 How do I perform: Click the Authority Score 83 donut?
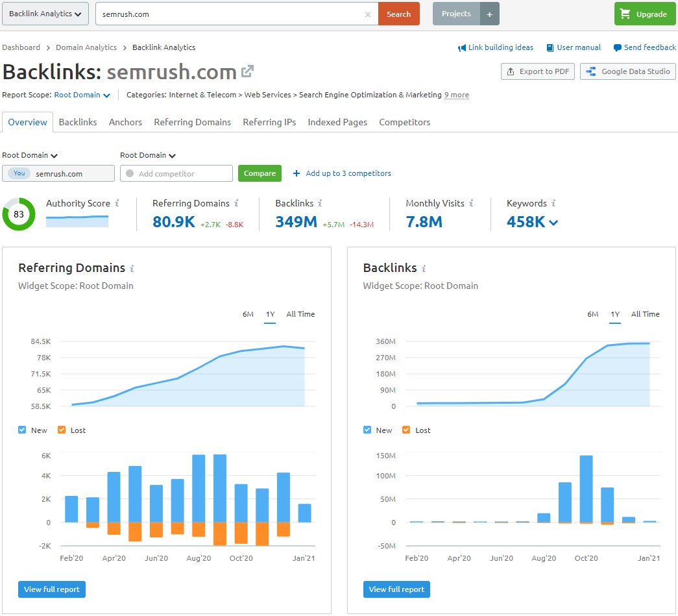tap(19, 214)
